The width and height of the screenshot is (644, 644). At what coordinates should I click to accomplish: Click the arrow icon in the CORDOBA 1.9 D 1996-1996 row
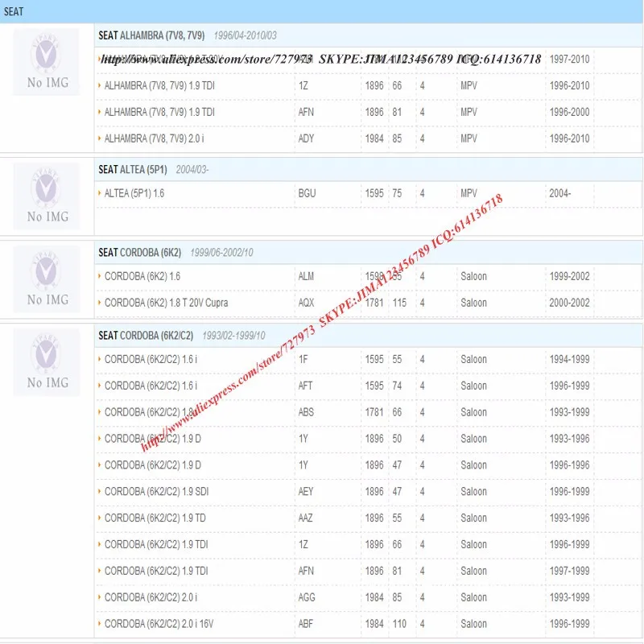(99, 465)
